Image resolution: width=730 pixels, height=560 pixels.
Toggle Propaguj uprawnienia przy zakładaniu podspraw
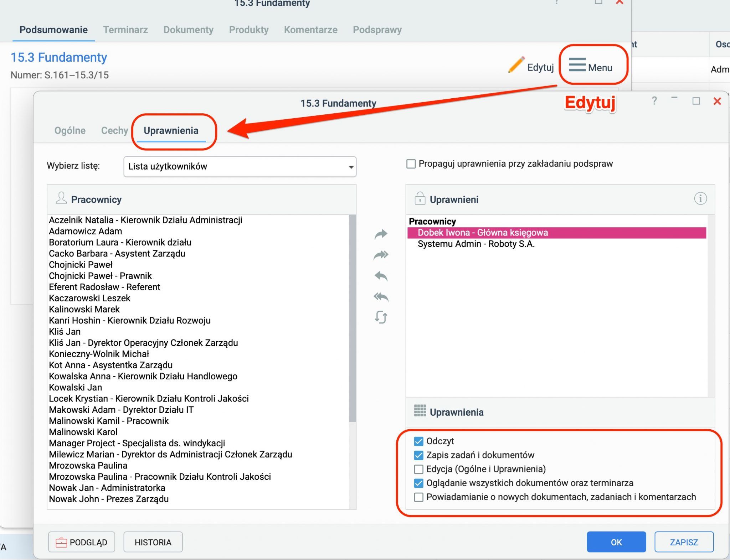coord(411,164)
